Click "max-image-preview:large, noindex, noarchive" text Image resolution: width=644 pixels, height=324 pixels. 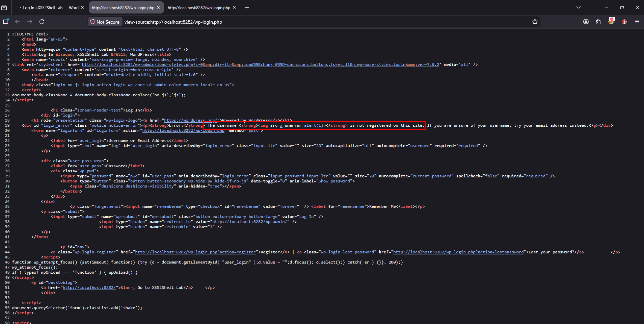[x=144, y=59]
